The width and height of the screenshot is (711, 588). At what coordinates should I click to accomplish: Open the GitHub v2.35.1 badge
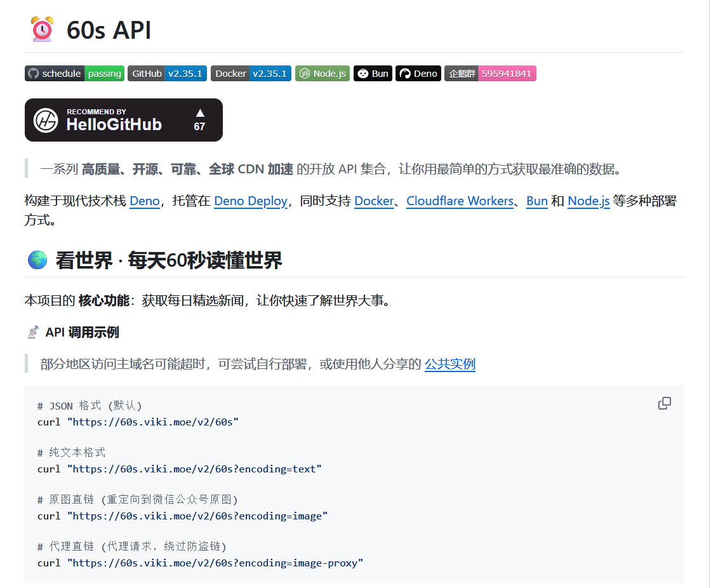167,74
